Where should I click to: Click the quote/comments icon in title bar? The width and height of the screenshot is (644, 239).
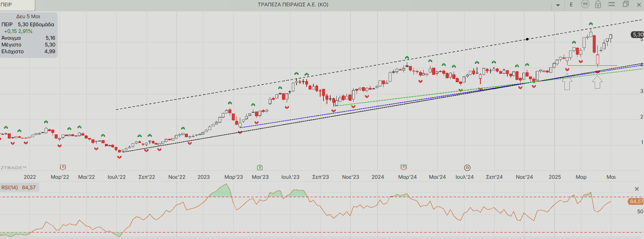pos(585,4)
